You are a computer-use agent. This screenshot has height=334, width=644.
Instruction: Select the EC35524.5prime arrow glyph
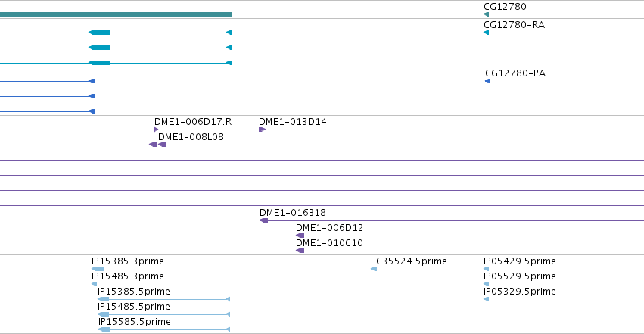[x=374, y=269]
